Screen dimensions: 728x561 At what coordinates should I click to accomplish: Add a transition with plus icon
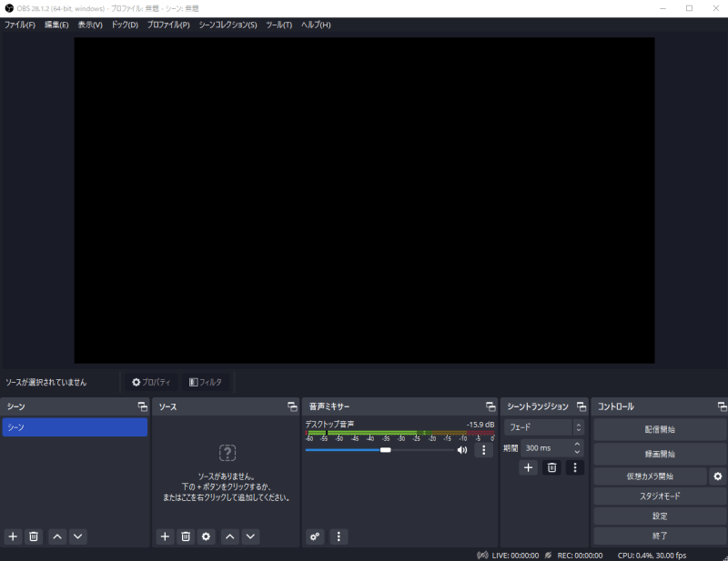528,467
